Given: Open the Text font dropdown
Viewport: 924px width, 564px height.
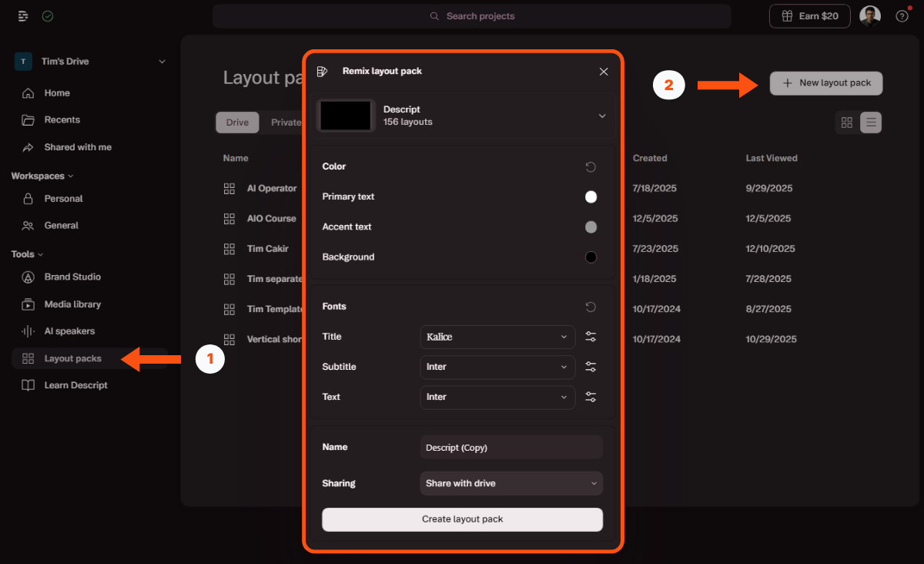Looking at the screenshot, I should [497, 397].
